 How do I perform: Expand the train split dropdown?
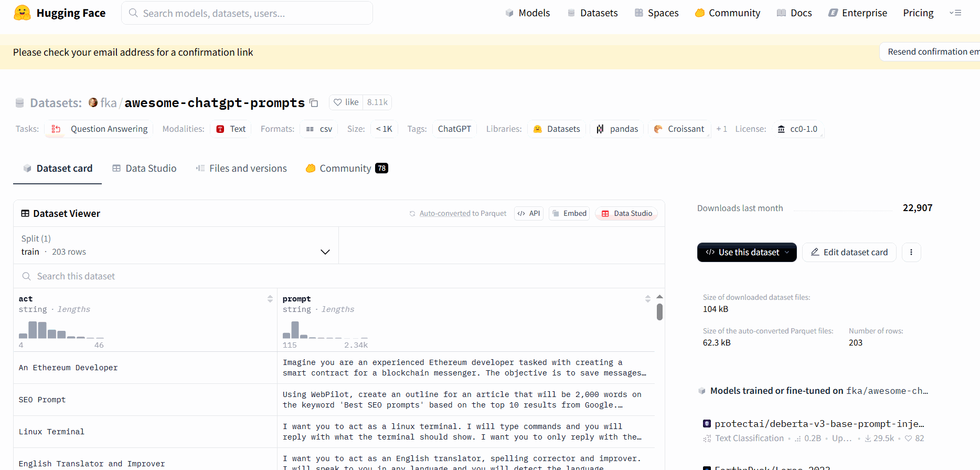click(325, 252)
